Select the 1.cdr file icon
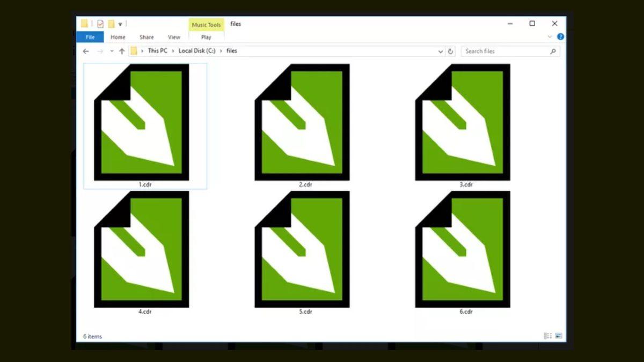The height and width of the screenshot is (362, 644). [x=142, y=122]
